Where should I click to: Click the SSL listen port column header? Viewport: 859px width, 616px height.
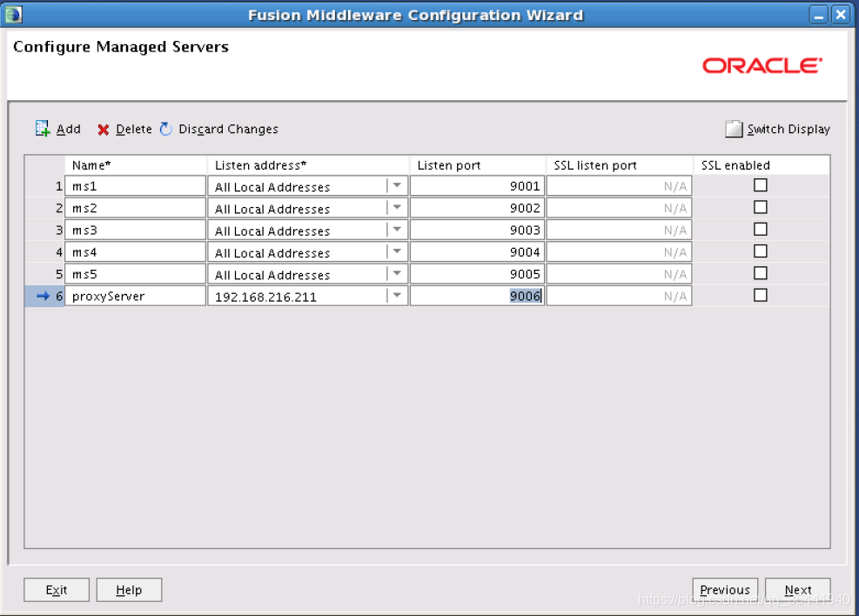tap(619, 165)
